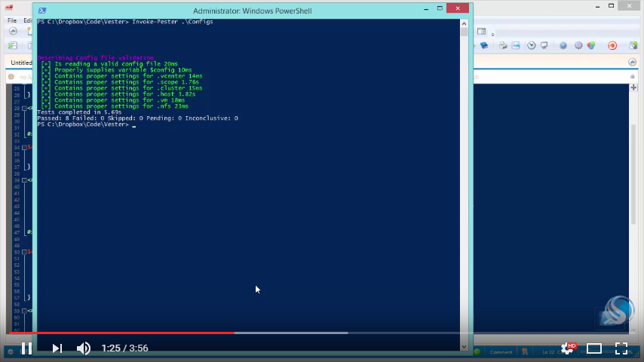Open help via blue question mark icon

pyautogui.click(x=563, y=45)
